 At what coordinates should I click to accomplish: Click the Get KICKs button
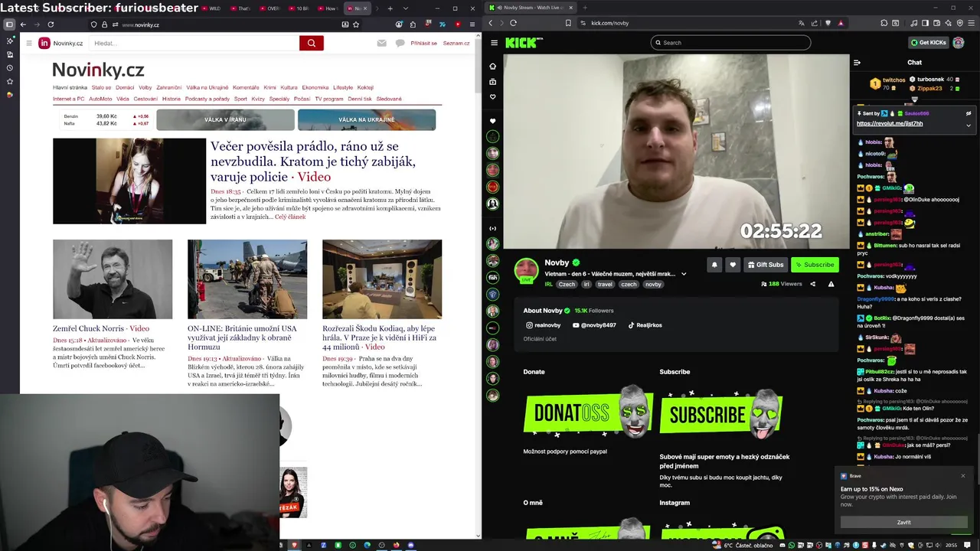pos(928,43)
